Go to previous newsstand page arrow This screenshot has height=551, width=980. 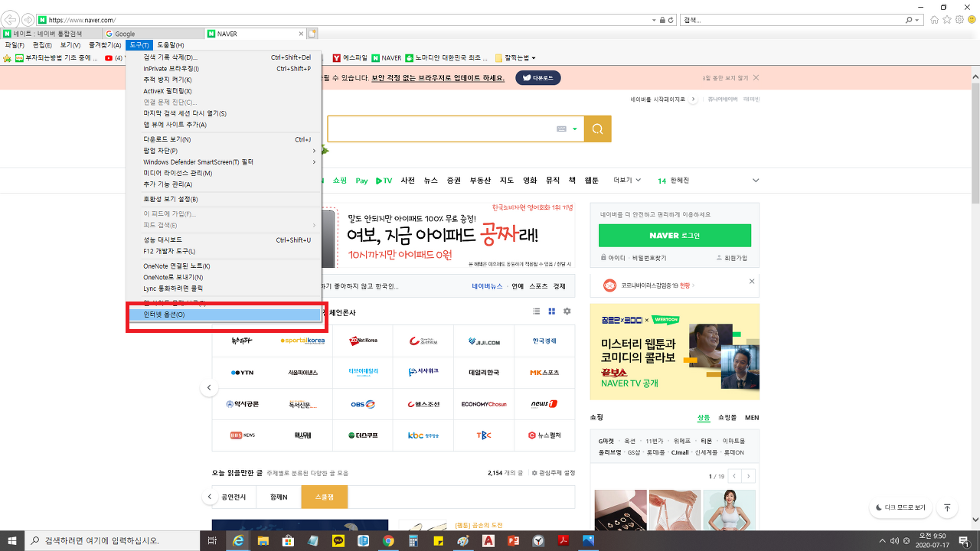tap(210, 388)
